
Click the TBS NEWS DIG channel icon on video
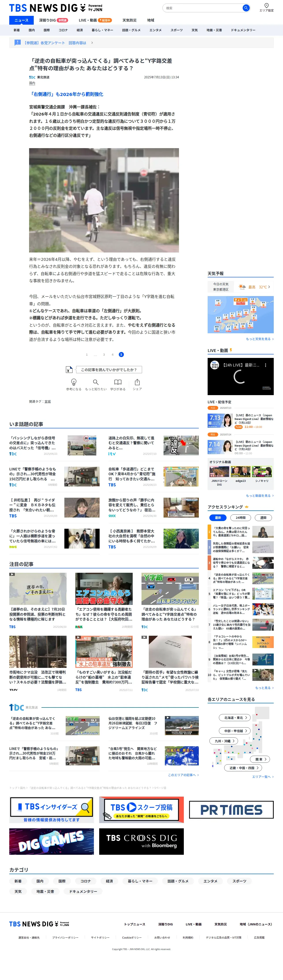215,365
